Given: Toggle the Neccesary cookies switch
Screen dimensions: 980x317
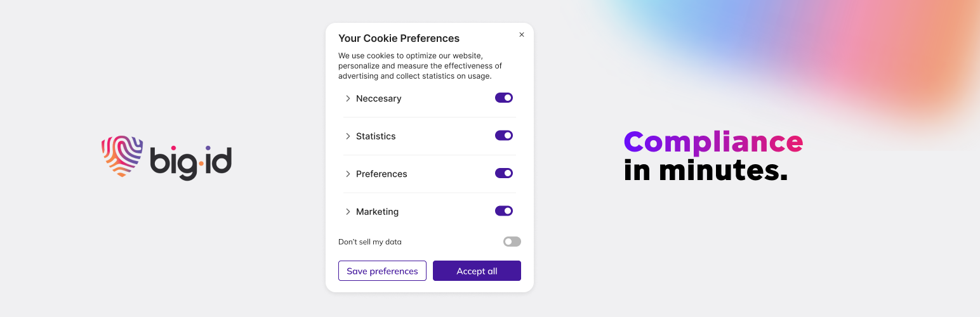Looking at the screenshot, I should tap(504, 98).
